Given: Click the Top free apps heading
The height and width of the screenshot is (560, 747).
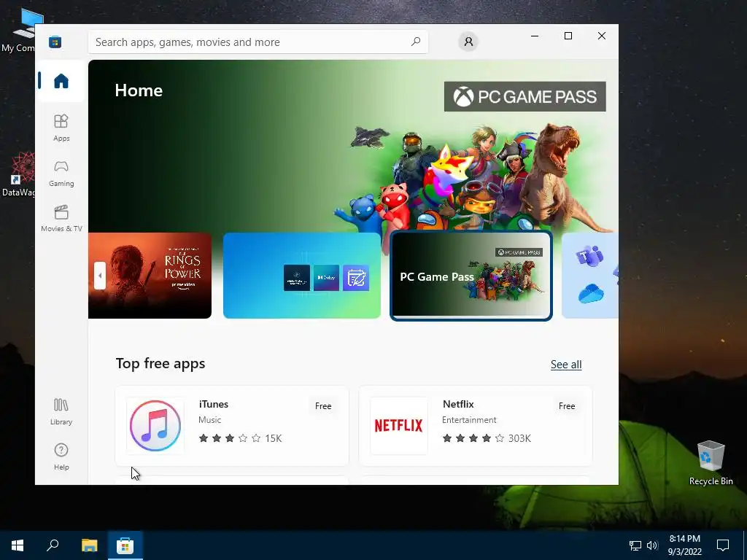Looking at the screenshot, I should point(160,364).
